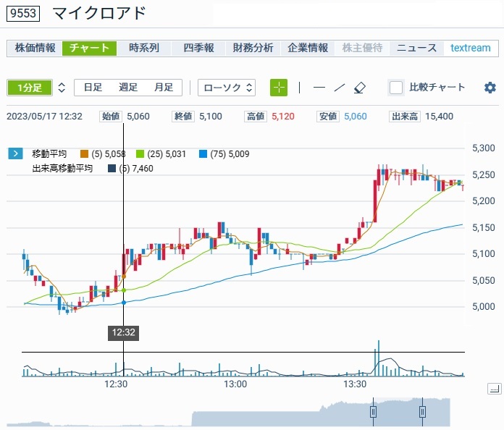
Task: Collapse the moving average legend arrow
Action: [x=15, y=153]
